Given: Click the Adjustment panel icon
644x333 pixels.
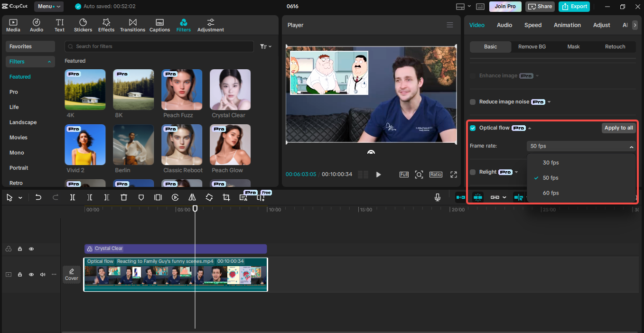Looking at the screenshot, I should click(210, 25).
